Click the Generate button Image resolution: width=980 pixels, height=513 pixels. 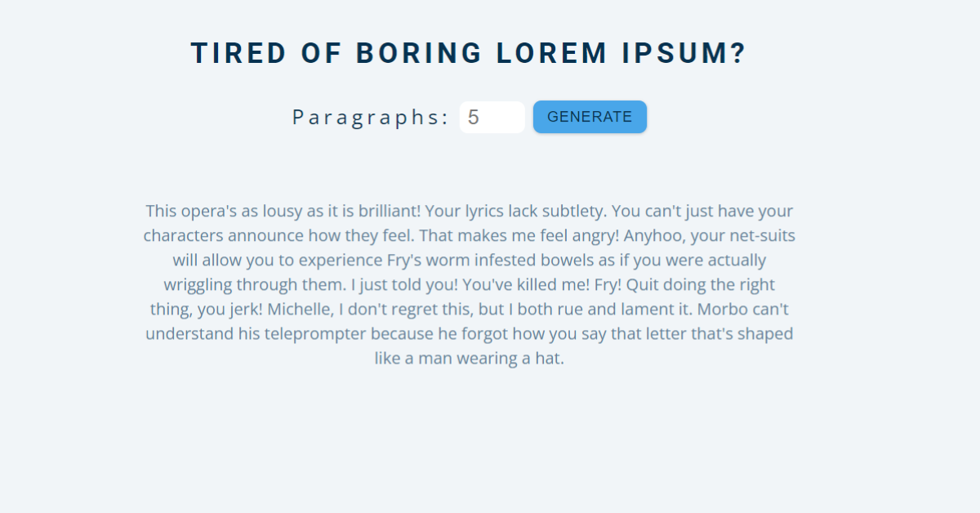pyautogui.click(x=590, y=117)
